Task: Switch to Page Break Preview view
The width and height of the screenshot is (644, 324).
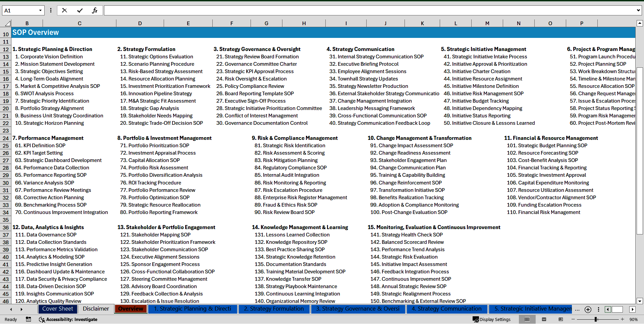Action: 561,319
